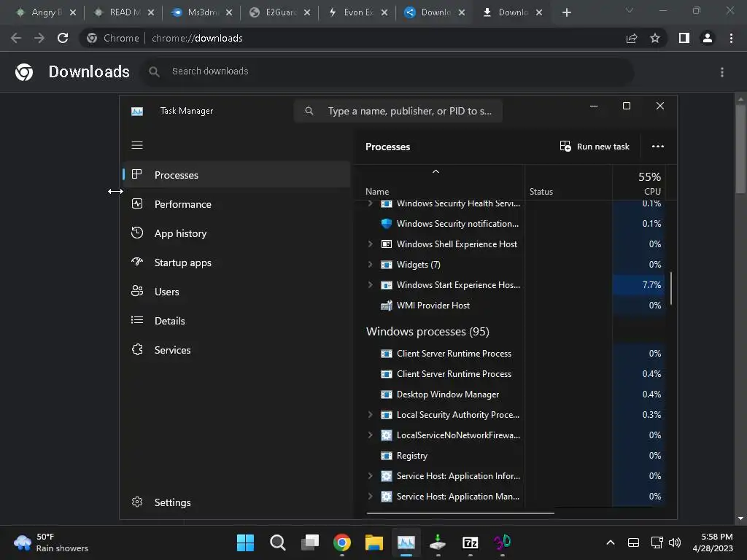
Task: Expand Service Host: Application Management row
Action: [370, 496]
